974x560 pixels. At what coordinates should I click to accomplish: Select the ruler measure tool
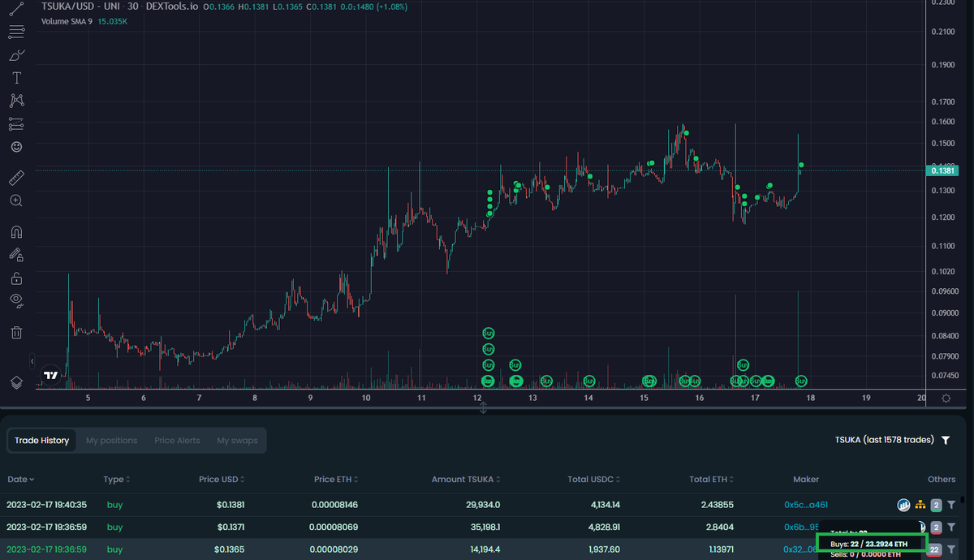tap(16, 177)
